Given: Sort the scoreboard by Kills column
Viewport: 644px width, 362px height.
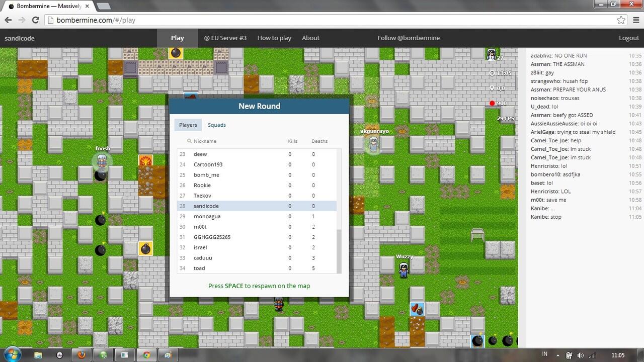Looking at the screenshot, I should click(293, 141).
